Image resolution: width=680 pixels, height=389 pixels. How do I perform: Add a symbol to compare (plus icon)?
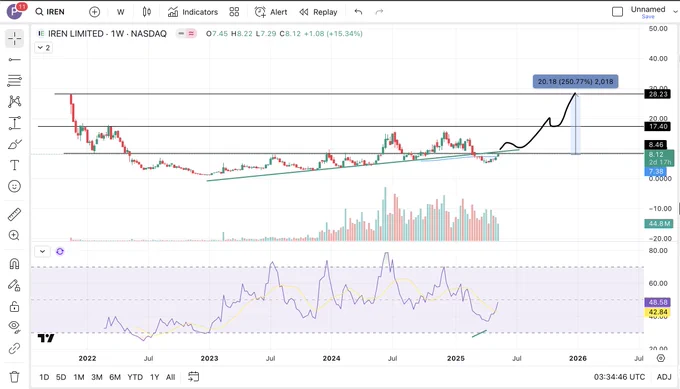click(94, 12)
